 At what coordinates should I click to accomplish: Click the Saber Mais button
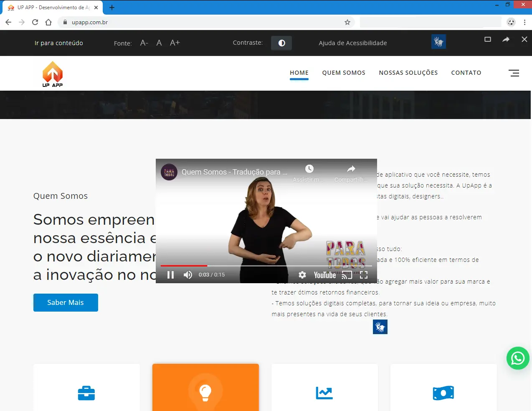(66, 302)
